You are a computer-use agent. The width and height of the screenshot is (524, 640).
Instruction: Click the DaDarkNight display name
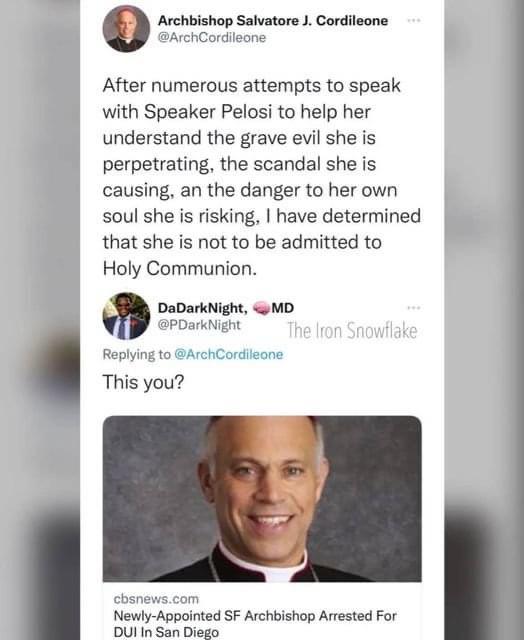pyautogui.click(x=202, y=308)
